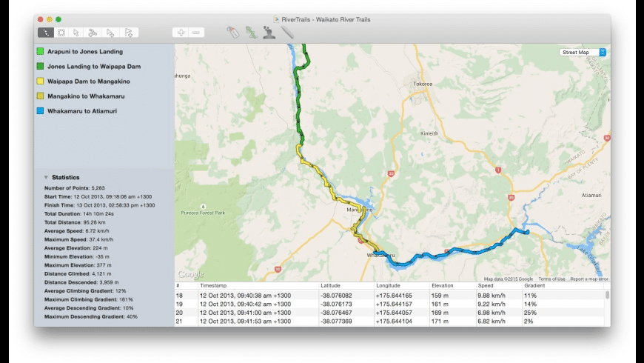Click yellow swatch for Waipapa Dam to Mangakino

40,81
